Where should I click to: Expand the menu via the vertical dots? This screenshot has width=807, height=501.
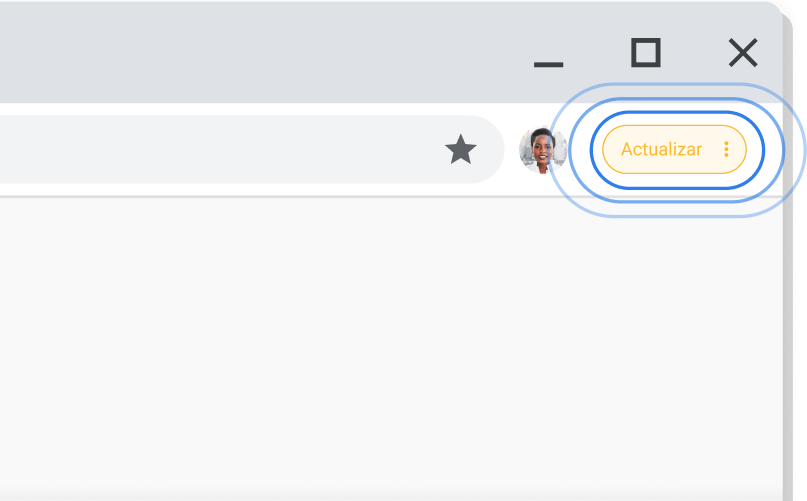click(x=727, y=150)
